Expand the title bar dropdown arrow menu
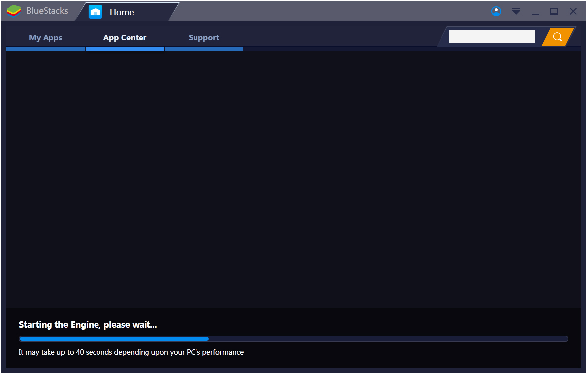588x375 pixels. pyautogui.click(x=516, y=11)
